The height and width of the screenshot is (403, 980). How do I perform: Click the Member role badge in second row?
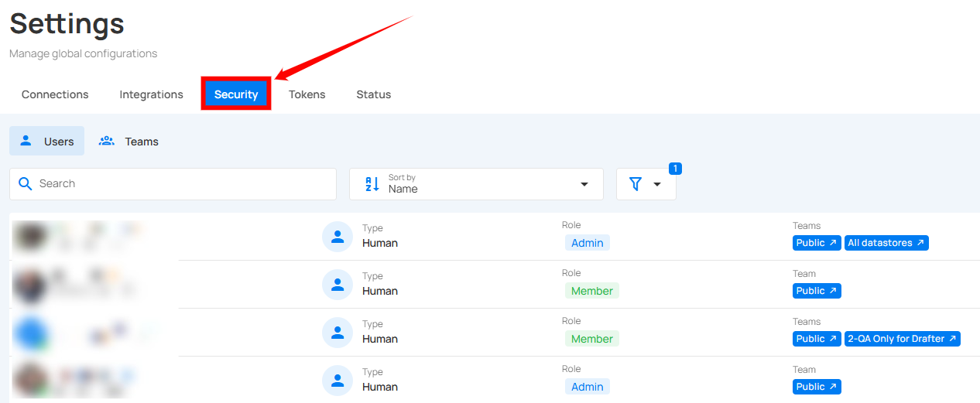click(592, 291)
